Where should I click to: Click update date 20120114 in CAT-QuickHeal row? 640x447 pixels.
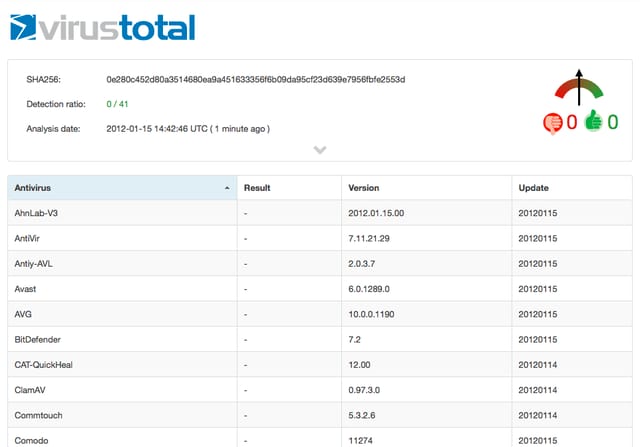coord(538,365)
